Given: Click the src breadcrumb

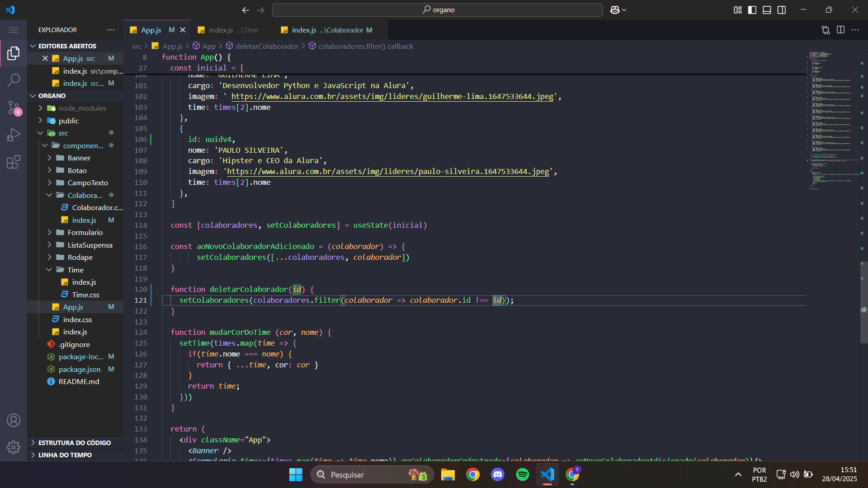Looking at the screenshot, I should click(137, 46).
